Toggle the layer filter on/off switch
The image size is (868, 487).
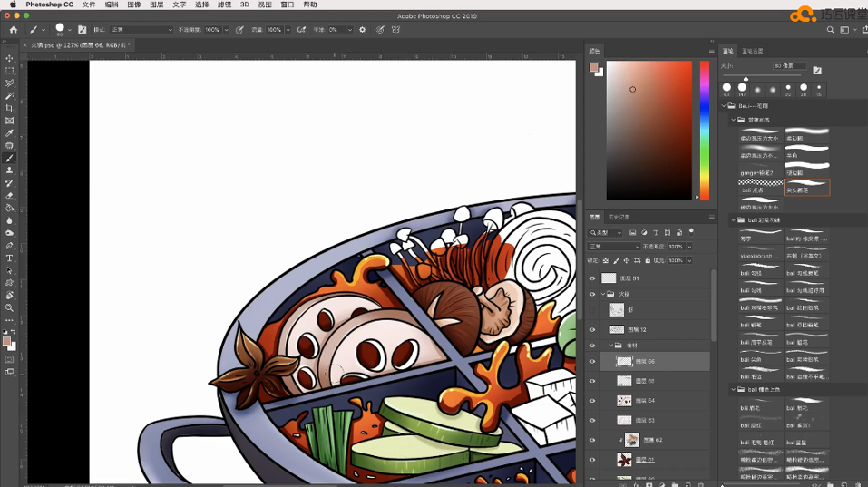point(691,232)
